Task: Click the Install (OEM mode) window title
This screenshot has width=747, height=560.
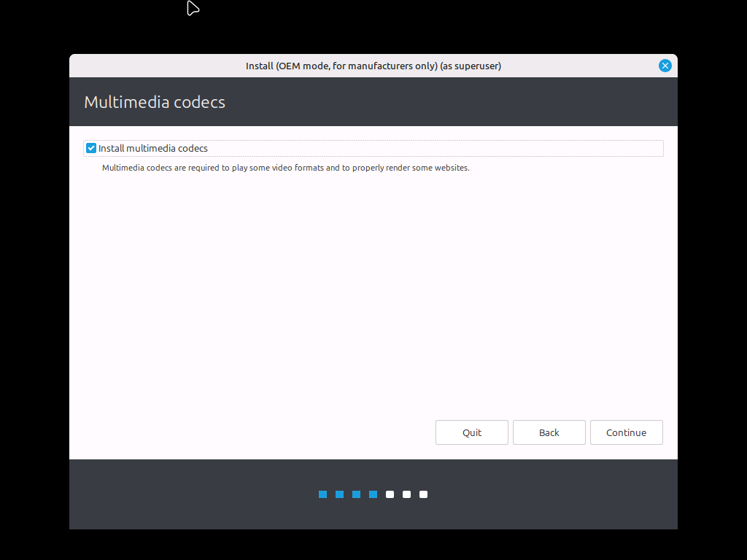Action: tap(373, 66)
